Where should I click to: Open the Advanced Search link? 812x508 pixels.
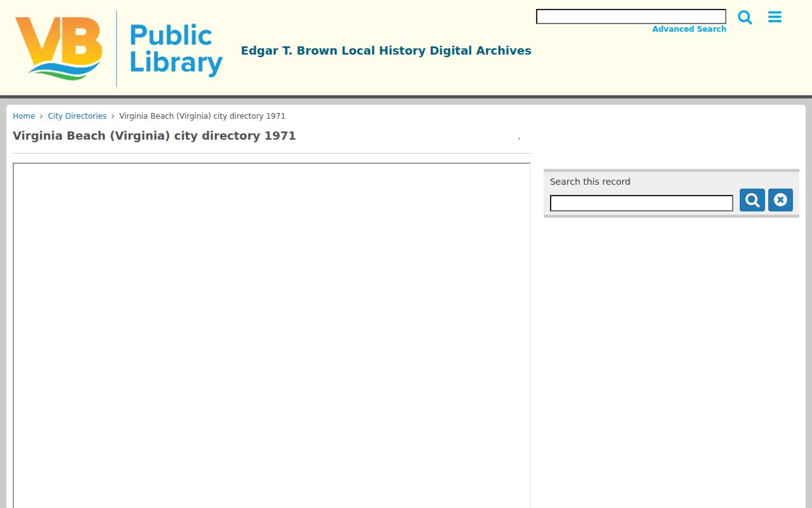click(x=689, y=29)
